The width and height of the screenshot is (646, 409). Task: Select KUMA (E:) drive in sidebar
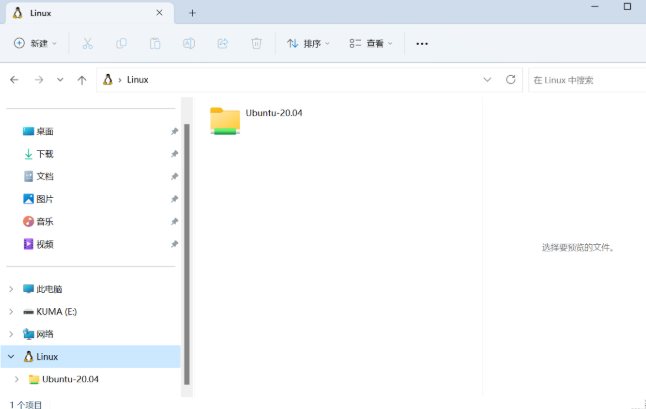click(56, 312)
